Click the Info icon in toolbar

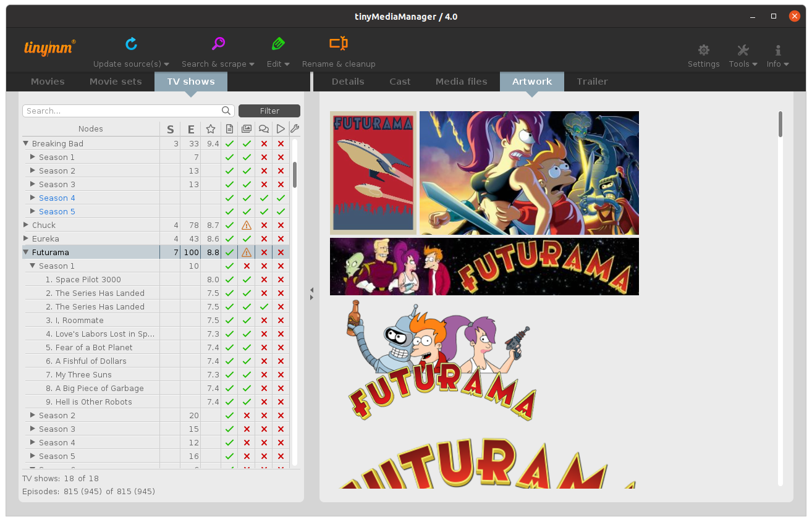click(777, 51)
